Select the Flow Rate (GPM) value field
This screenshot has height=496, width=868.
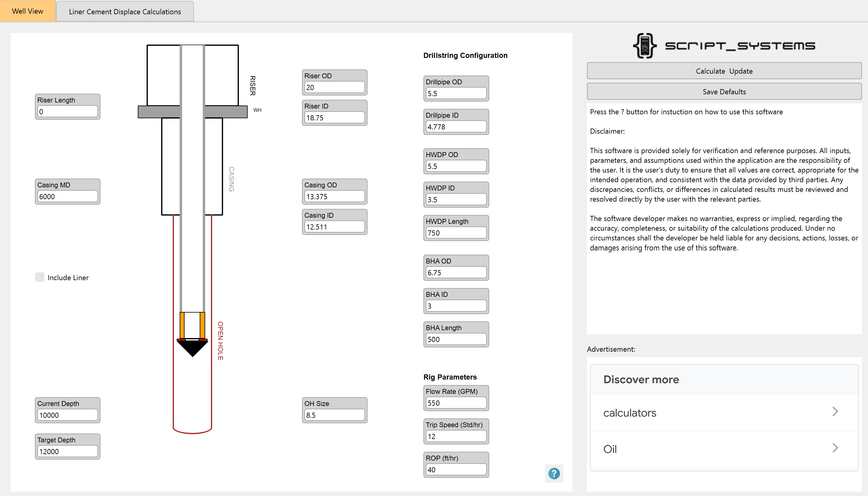[456, 403]
